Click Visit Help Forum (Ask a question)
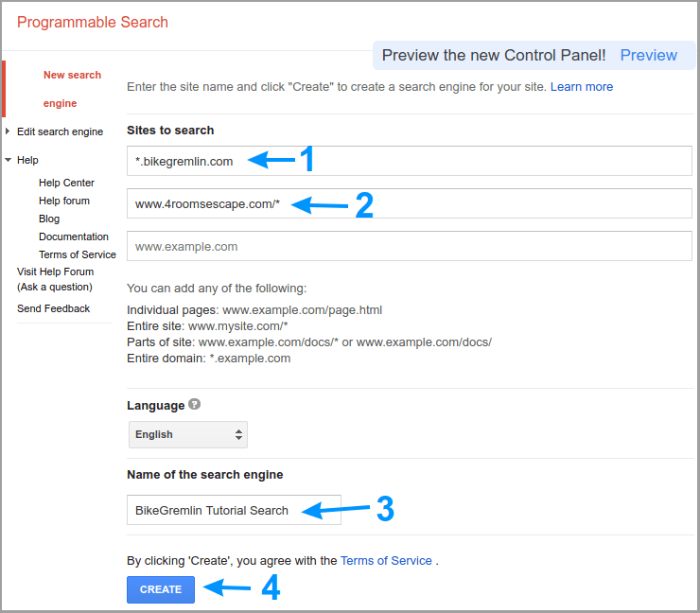Image resolution: width=700 pixels, height=613 pixels. pos(56,279)
